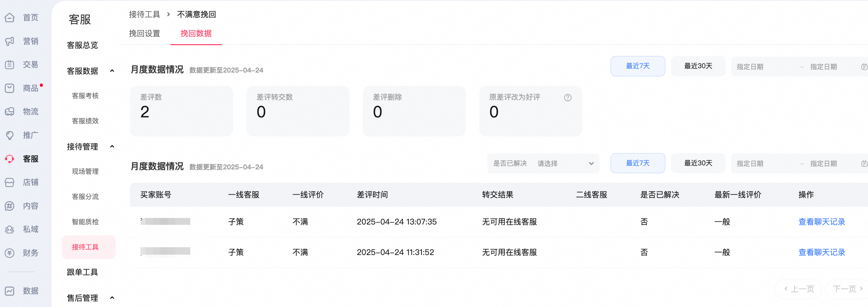This screenshot has width=868, height=307.
Task: Open 跟单工具 menu item
Action: (x=82, y=272)
